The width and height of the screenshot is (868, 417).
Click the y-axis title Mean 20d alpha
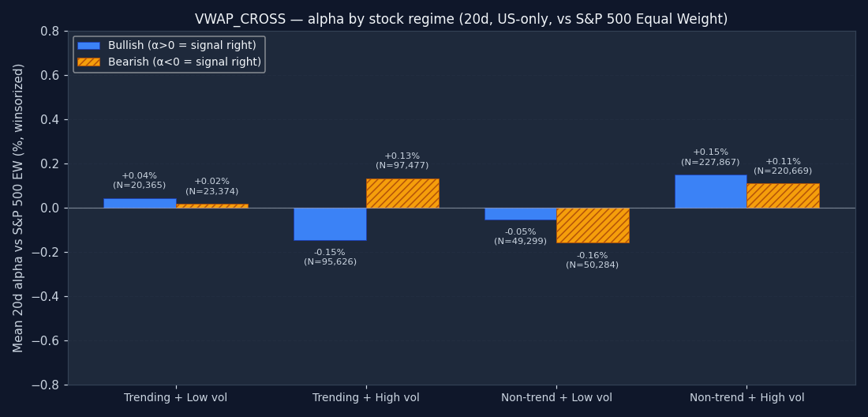pos(19,208)
